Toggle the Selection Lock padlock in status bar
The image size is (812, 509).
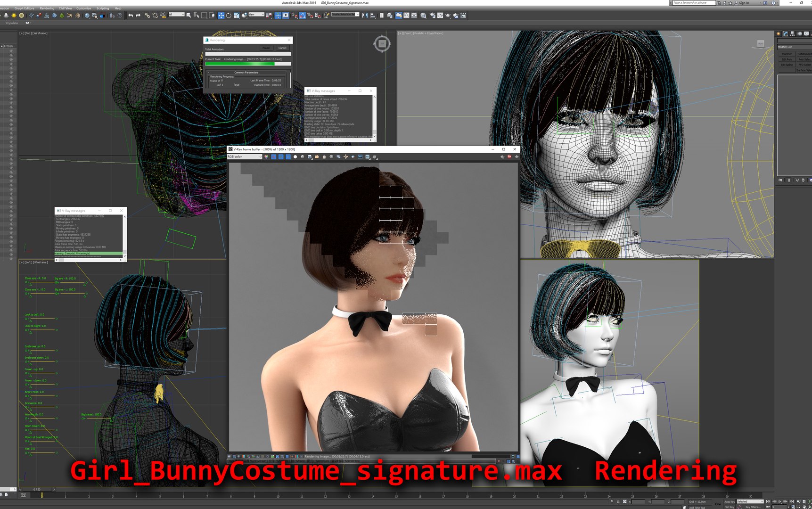618,501
